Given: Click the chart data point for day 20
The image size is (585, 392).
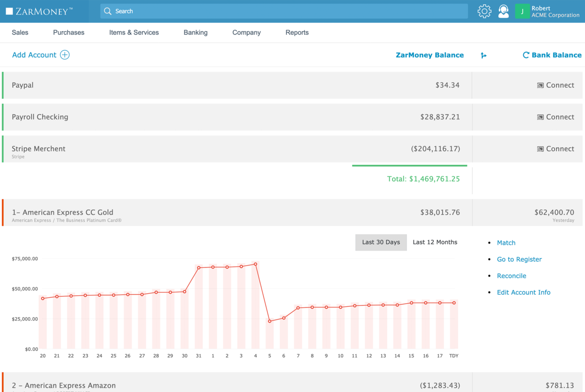Looking at the screenshot, I should [x=43, y=298].
